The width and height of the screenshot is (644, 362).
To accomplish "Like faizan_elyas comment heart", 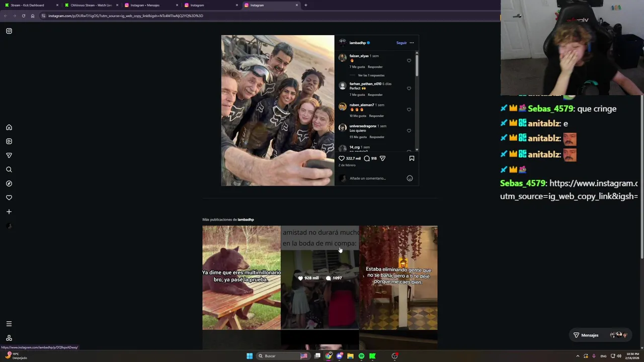I will (x=409, y=60).
